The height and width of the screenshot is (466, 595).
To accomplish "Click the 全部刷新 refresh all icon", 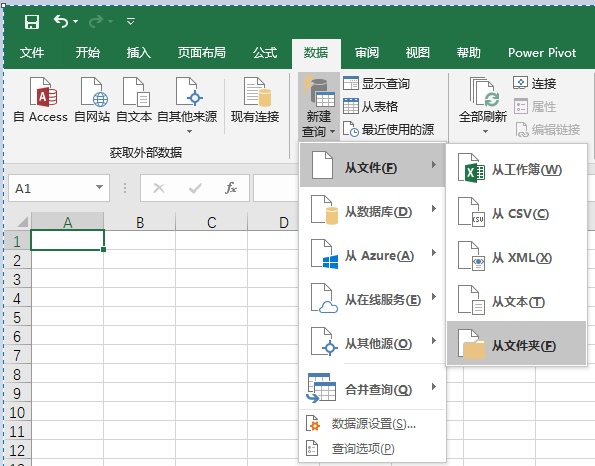I will [x=484, y=92].
